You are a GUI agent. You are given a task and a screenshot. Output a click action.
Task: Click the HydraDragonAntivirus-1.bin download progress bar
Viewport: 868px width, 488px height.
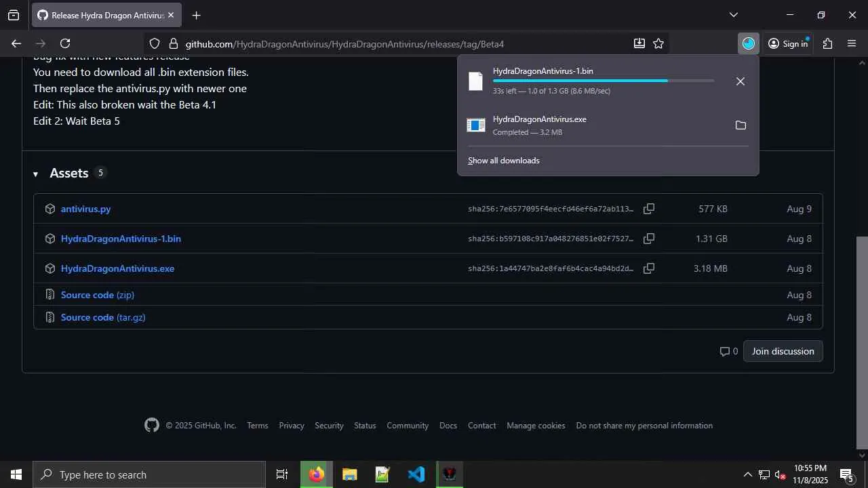[x=604, y=81]
